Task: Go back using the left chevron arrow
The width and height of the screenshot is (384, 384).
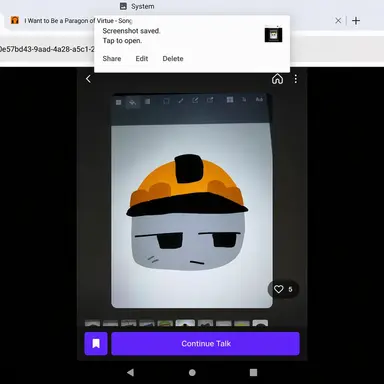Action: pyautogui.click(x=88, y=79)
